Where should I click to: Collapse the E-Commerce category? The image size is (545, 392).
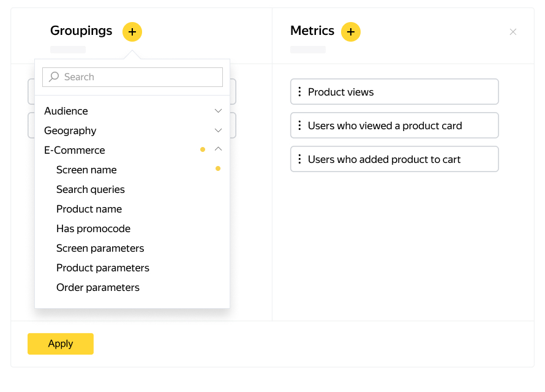218,149
